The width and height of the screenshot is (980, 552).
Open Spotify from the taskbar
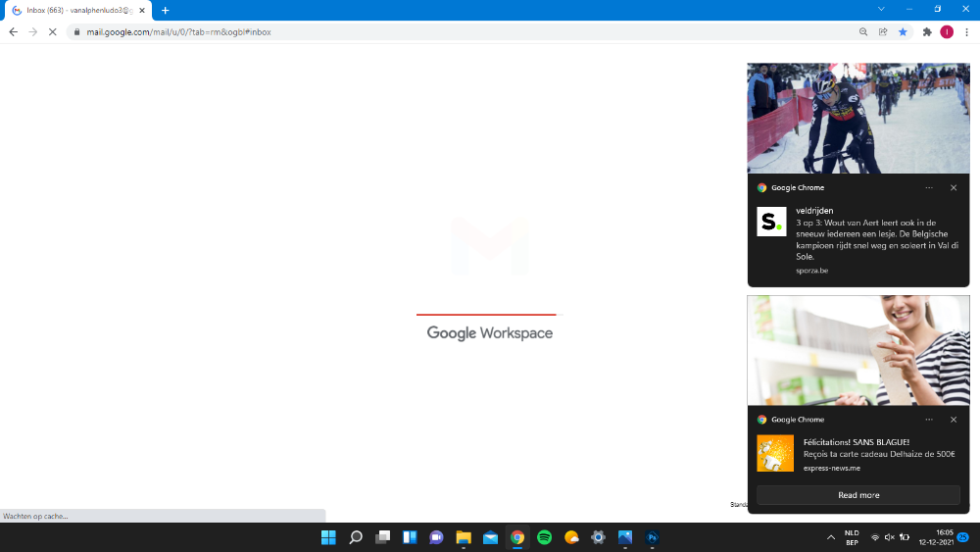pyautogui.click(x=544, y=537)
